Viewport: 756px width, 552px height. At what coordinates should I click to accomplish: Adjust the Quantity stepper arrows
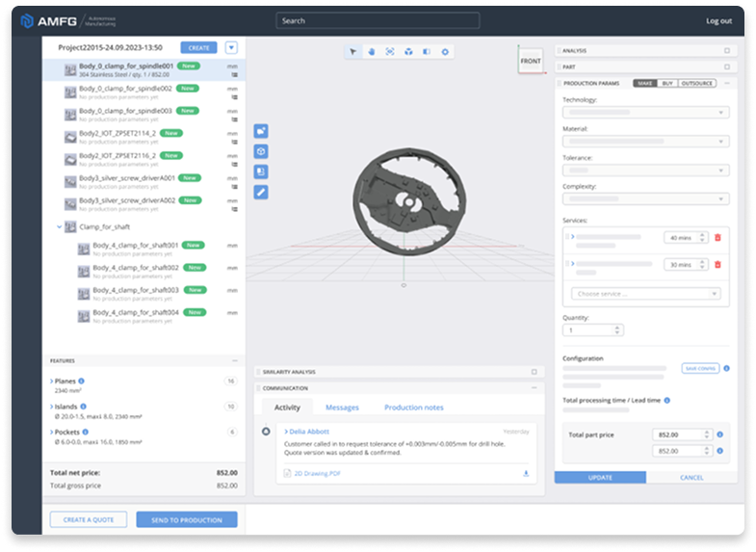pyautogui.click(x=617, y=330)
